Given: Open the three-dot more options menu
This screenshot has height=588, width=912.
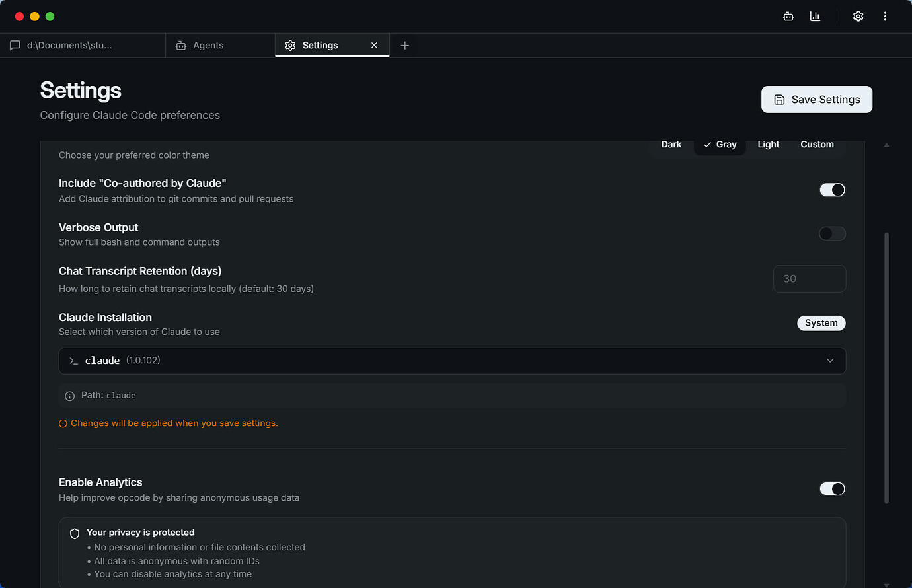Looking at the screenshot, I should click(x=885, y=17).
